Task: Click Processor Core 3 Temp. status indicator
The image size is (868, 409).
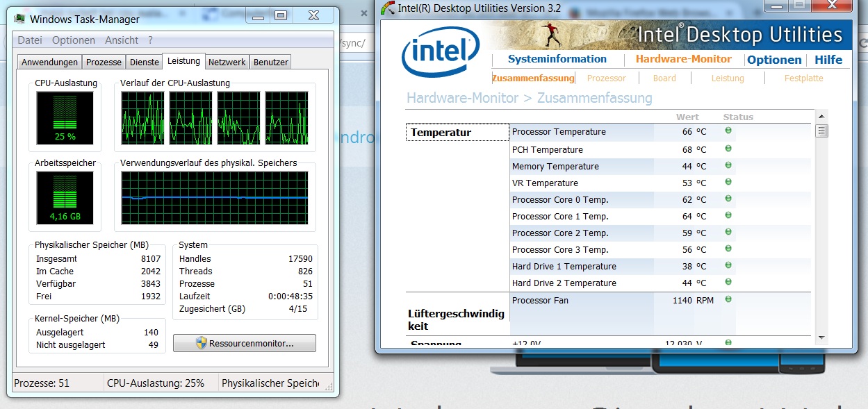Action: click(728, 249)
